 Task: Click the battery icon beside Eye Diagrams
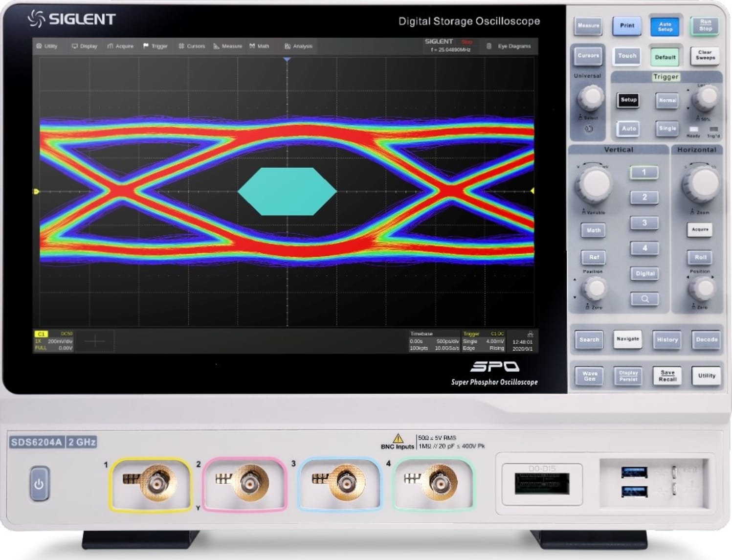tap(489, 46)
